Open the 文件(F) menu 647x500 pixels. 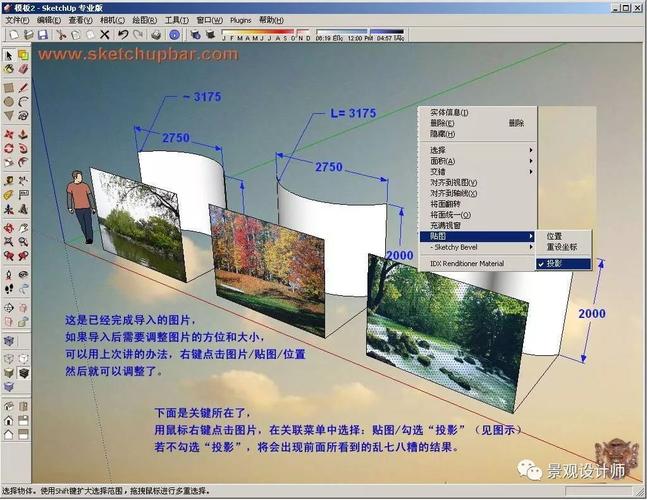(17, 20)
